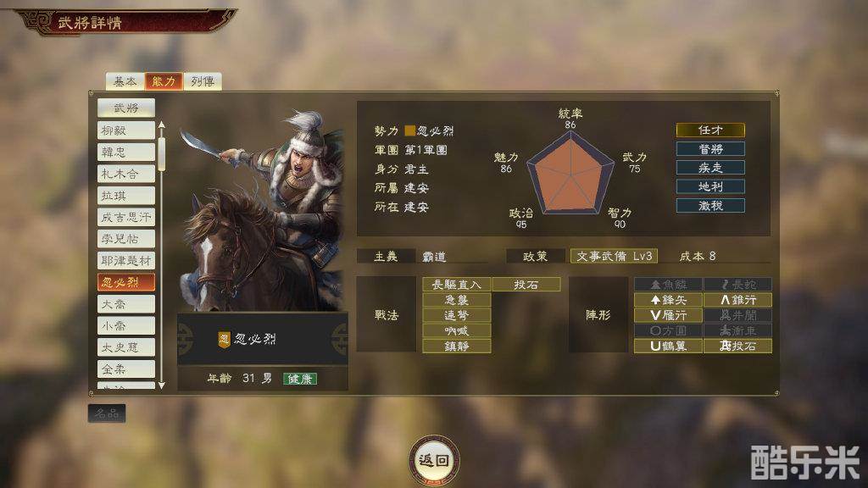The image size is (868, 488).
Task: Click the orange faction color swatch by 忽必烈
Action: point(409,130)
